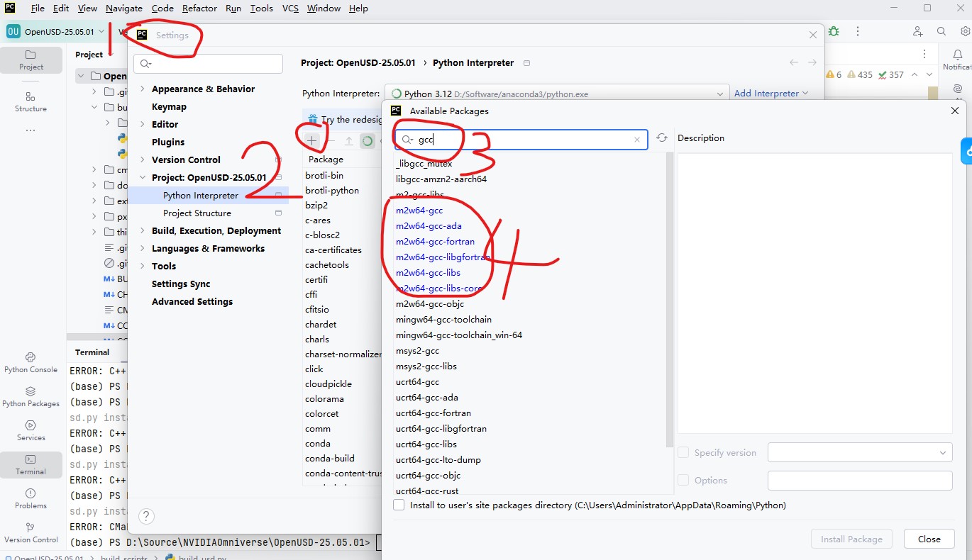Collapse the Project: OpenUSD-25.05.01 node

(x=142, y=177)
